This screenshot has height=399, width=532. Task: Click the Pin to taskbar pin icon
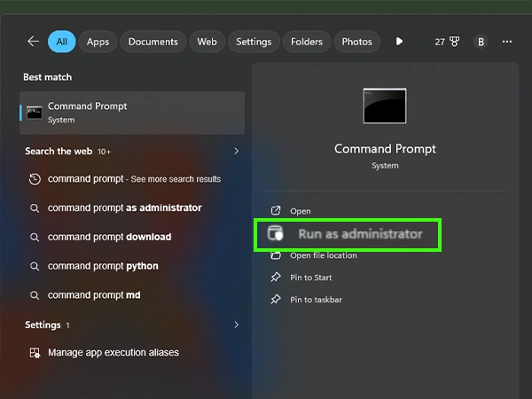click(276, 300)
